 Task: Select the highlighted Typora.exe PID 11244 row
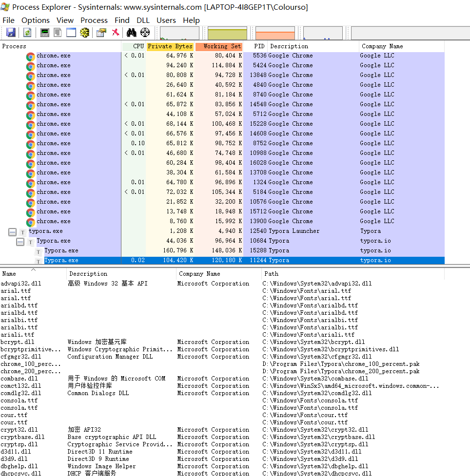pyautogui.click(x=222, y=260)
